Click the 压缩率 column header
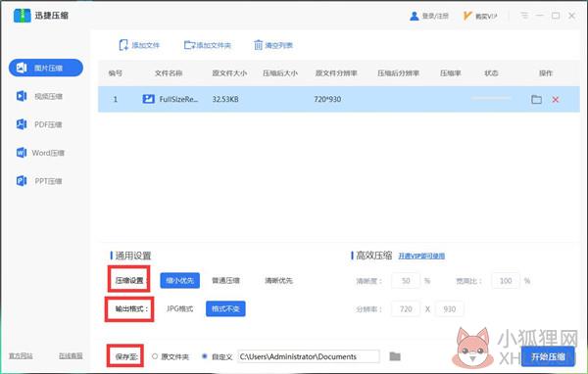 pos(451,73)
